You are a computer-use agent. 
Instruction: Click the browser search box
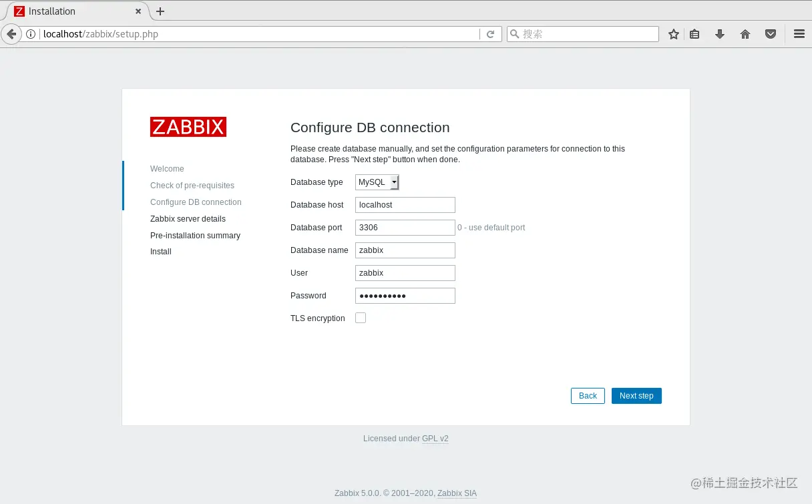[583, 34]
